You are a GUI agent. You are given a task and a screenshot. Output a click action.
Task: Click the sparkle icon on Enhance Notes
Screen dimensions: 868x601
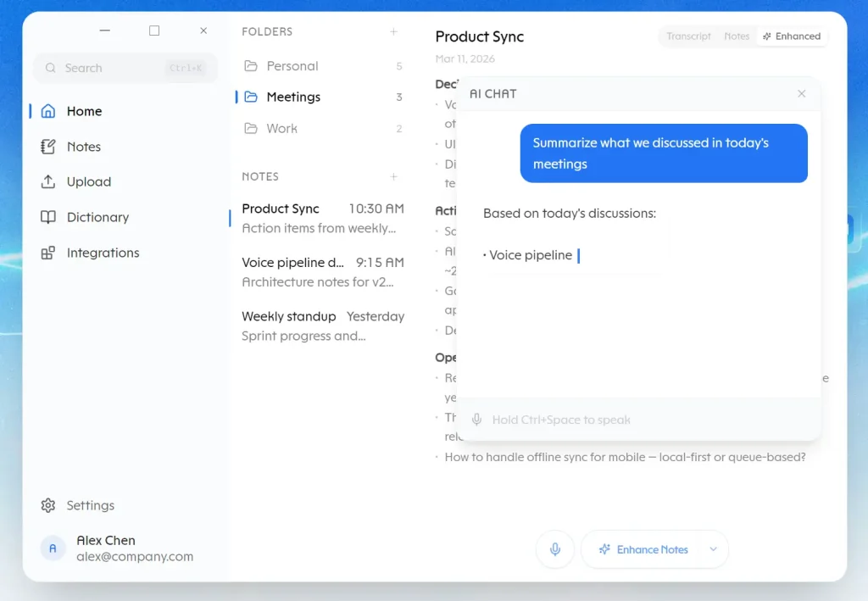[x=604, y=549]
